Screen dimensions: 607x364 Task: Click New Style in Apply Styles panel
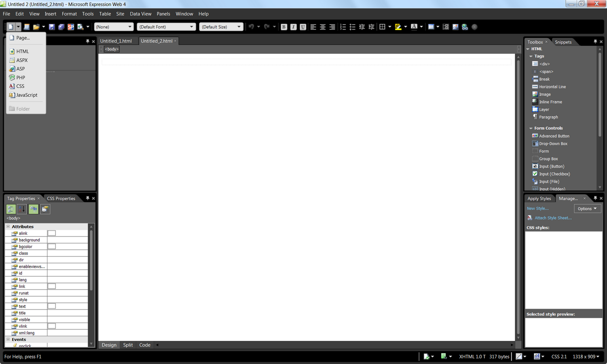click(x=537, y=208)
